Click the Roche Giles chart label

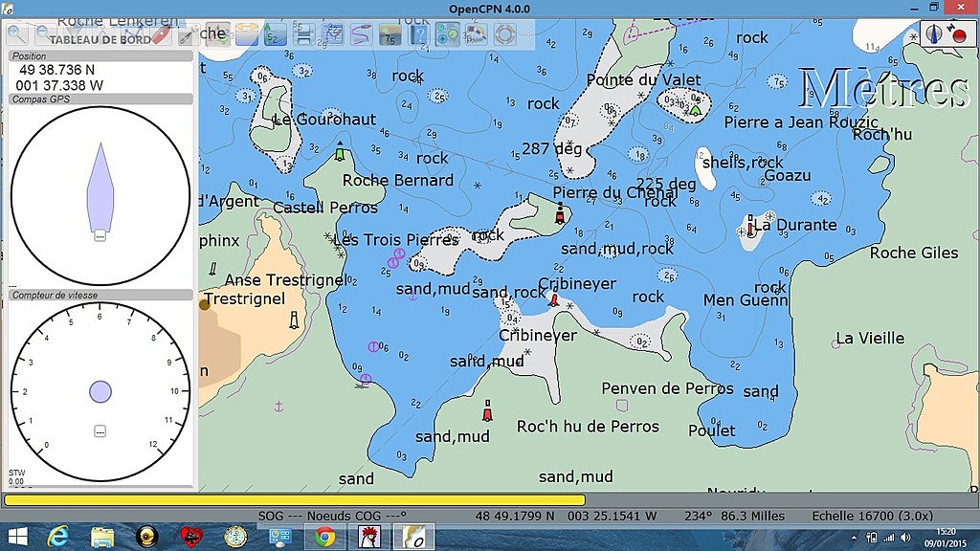(914, 253)
